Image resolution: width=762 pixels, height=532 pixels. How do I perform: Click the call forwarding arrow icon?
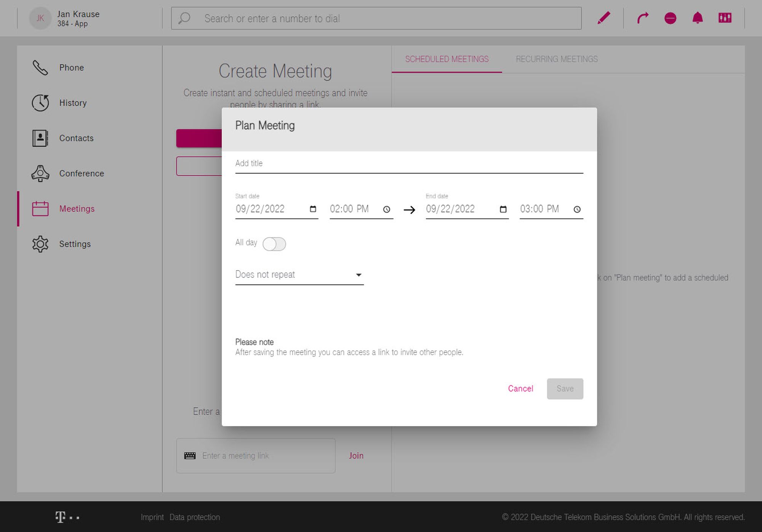tap(643, 18)
